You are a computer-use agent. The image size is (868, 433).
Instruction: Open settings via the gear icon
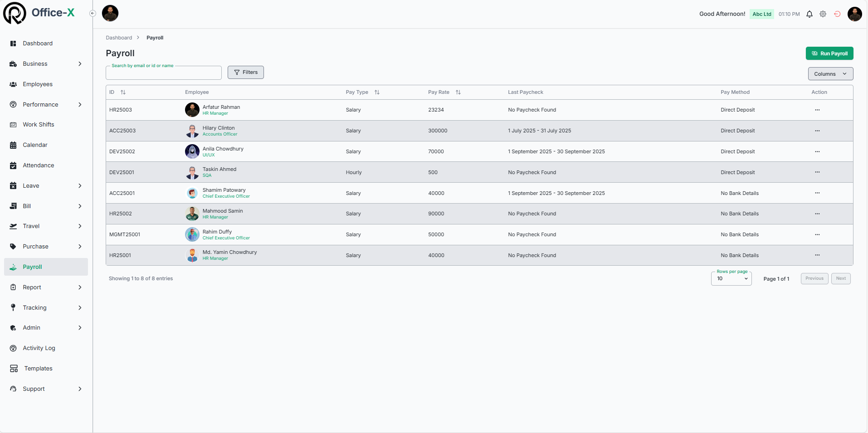pyautogui.click(x=823, y=14)
